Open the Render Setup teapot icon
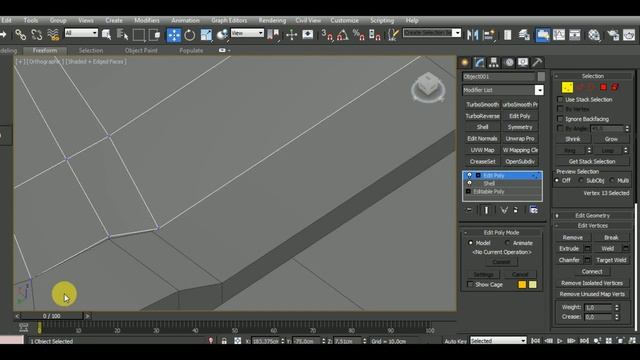Screen dimensions: 640x360 click(x=613, y=35)
